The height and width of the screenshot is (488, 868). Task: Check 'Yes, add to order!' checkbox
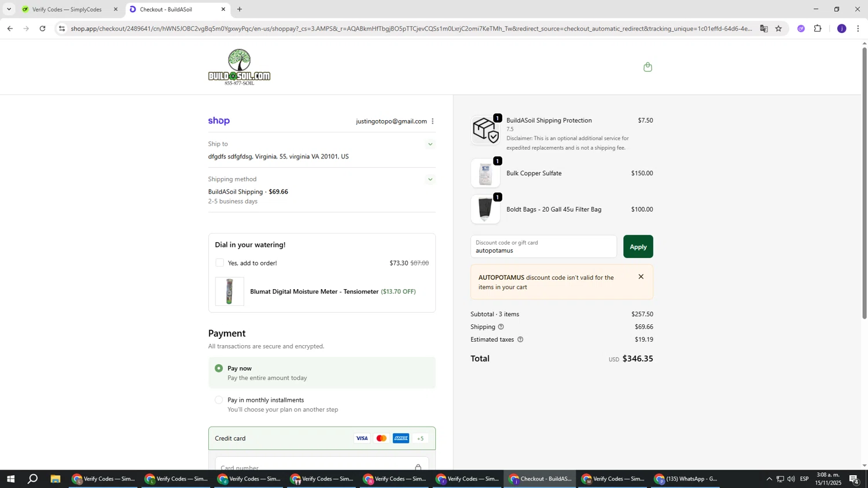click(x=219, y=263)
